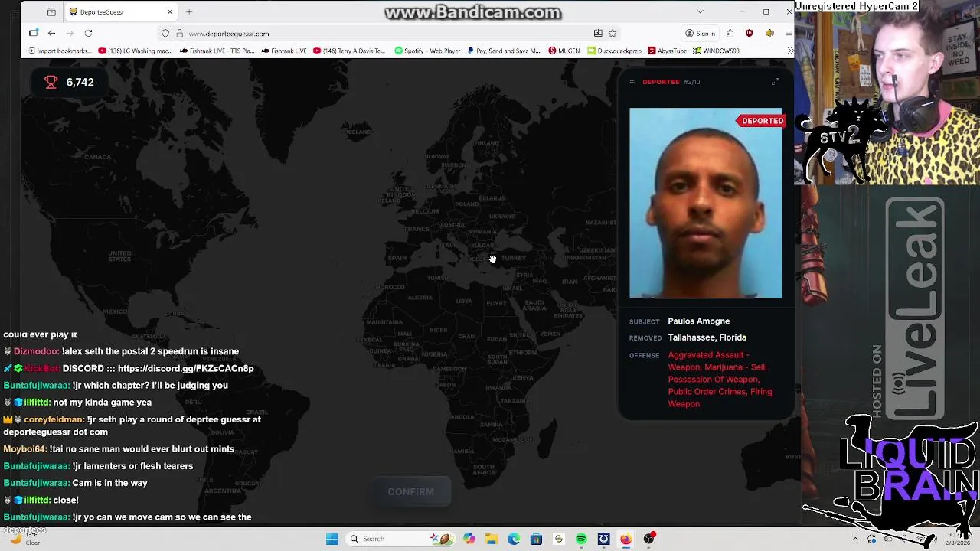Expand the deportee panel to fullscreen
Image resolution: width=980 pixels, height=551 pixels.
point(775,82)
